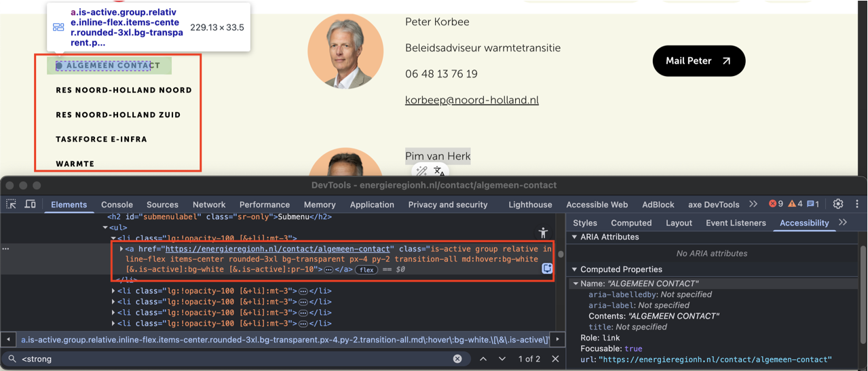Expand the first collapsed li element below the anchor
868x371 pixels.
(113, 291)
